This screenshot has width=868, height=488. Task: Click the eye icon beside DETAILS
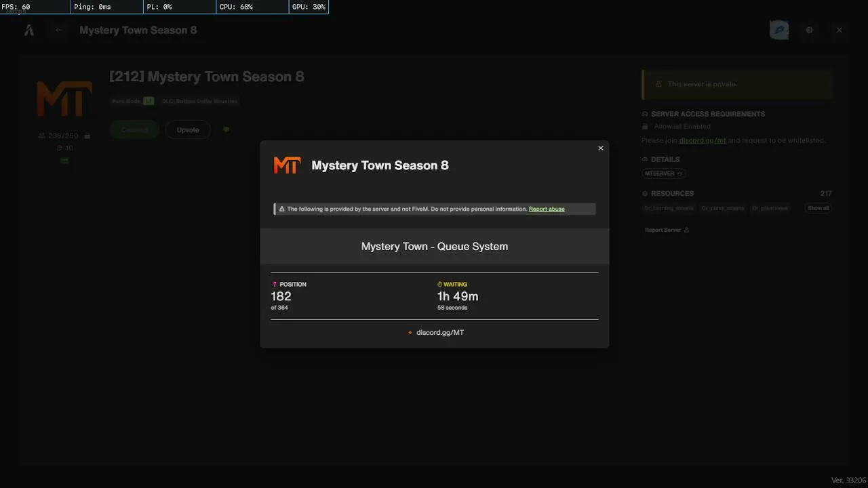click(645, 160)
